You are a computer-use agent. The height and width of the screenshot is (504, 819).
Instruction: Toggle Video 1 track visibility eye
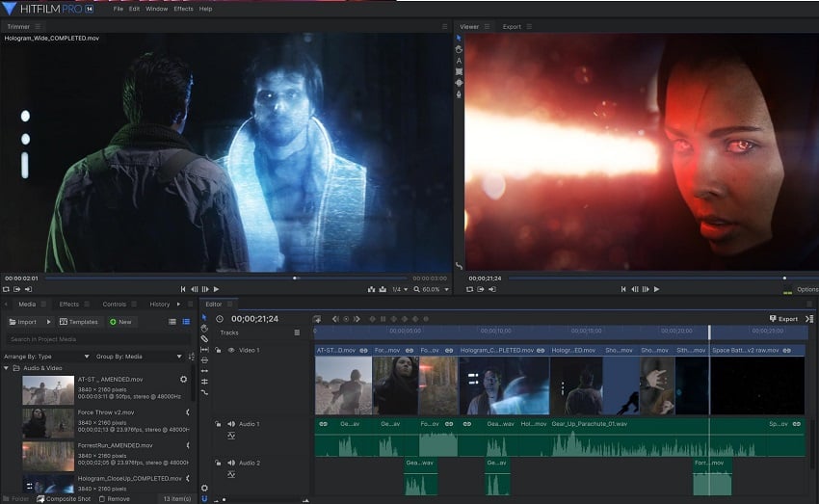click(231, 350)
